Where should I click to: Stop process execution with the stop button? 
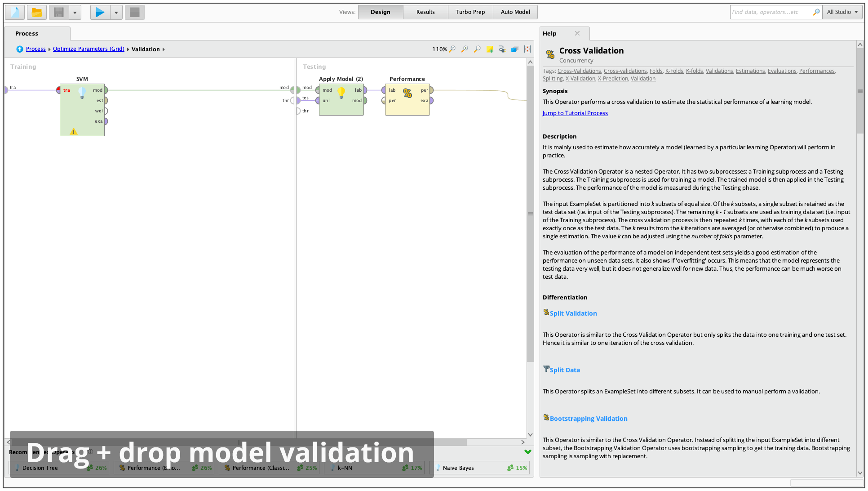pyautogui.click(x=134, y=12)
